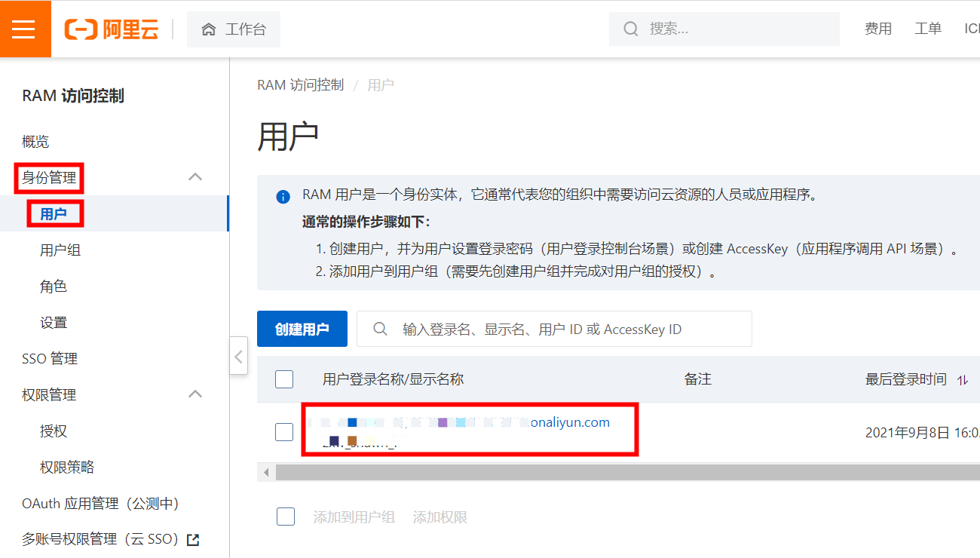Click the magnifier icon in top search
The height and width of the screenshot is (558, 980).
(x=631, y=29)
